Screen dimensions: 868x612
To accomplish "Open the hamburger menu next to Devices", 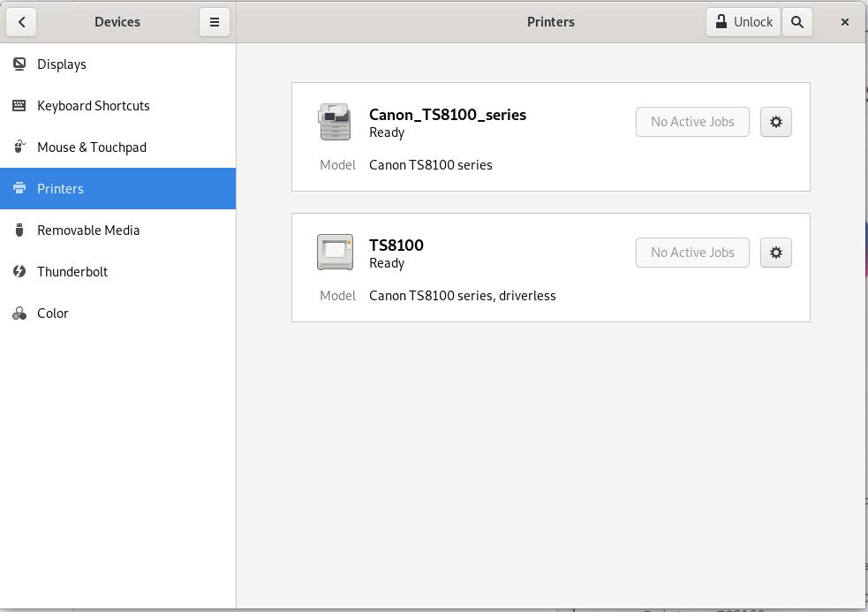I will point(214,22).
